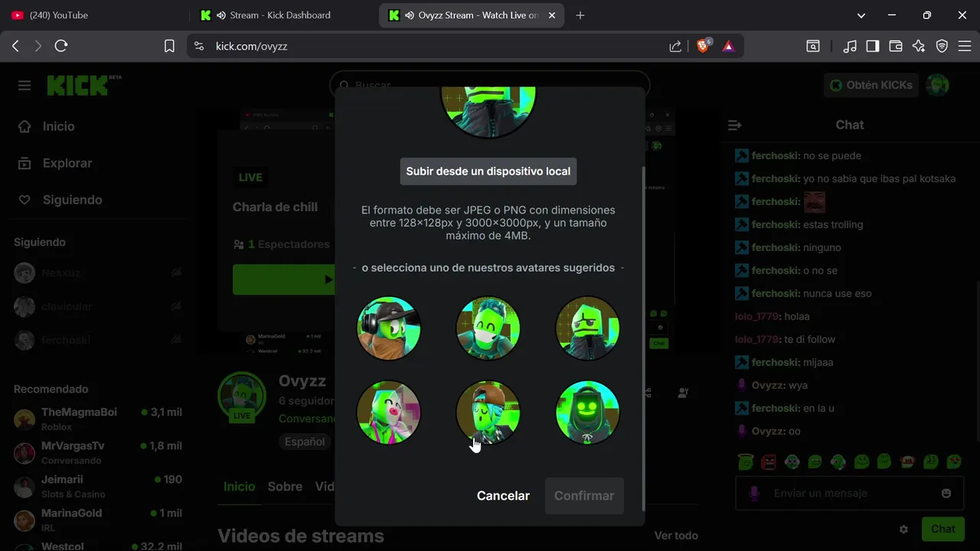Bookmark this page
The height and width of the screenshot is (551, 980).
coord(169,46)
